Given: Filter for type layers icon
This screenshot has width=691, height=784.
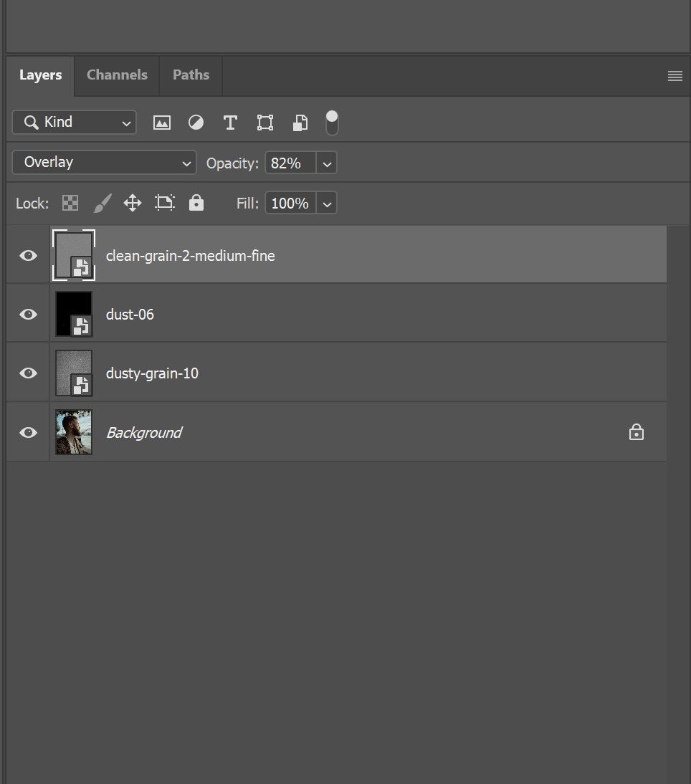Looking at the screenshot, I should [230, 123].
